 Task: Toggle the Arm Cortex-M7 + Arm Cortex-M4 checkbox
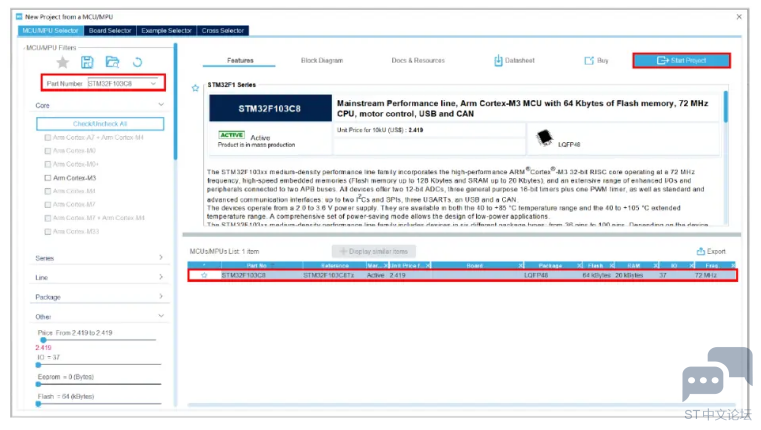[48, 218]
